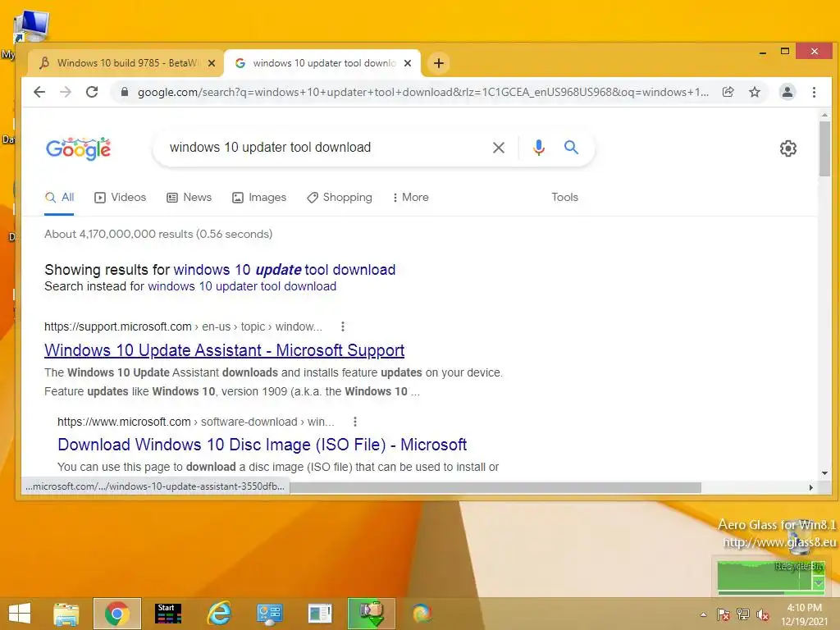Screen dimensions: 840x630
Task: Click the scroll up arrow of the page
Action: pos(824,115)
